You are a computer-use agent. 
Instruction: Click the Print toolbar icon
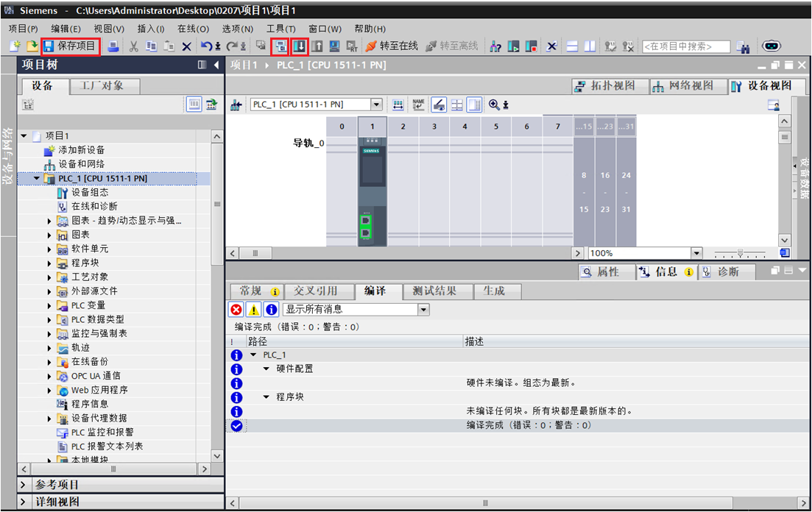pyautogui.click(x=113, y=46)
